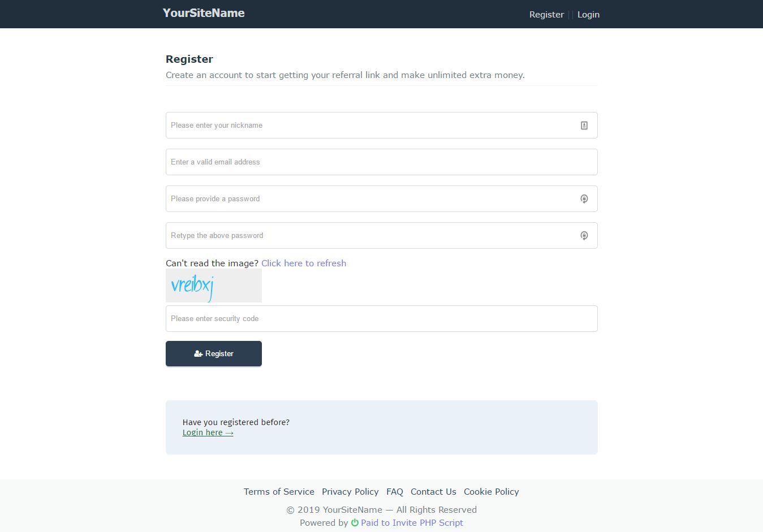Image resolution: width=763 pixels, height=532 pixels.
Task: Visit the FAQ footer link
Action: click(395, 492)
